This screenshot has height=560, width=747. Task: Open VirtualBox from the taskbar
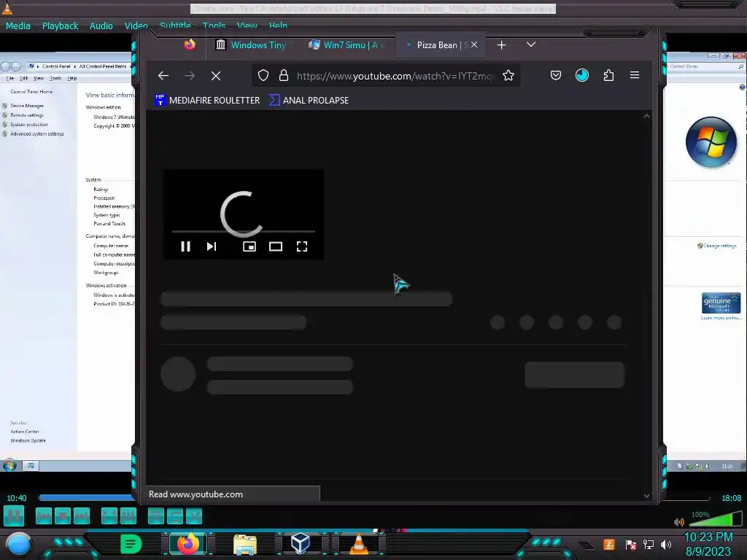(x=301, y=543)
